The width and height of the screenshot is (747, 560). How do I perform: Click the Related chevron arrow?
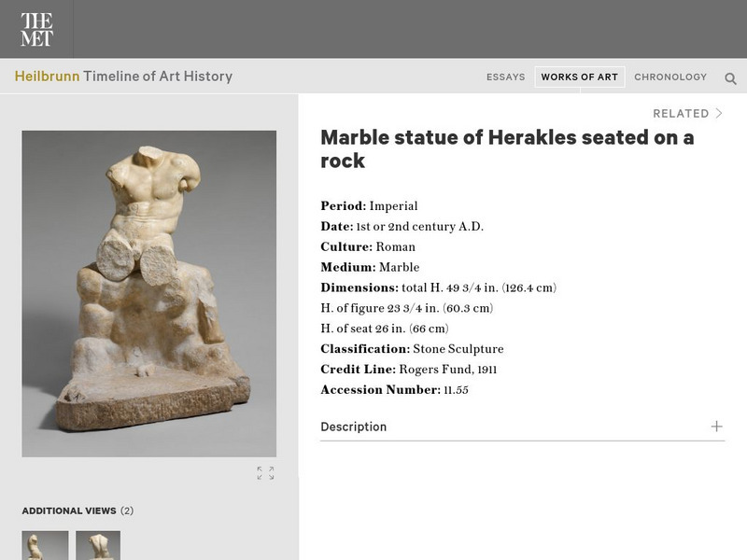pos(719,113)
